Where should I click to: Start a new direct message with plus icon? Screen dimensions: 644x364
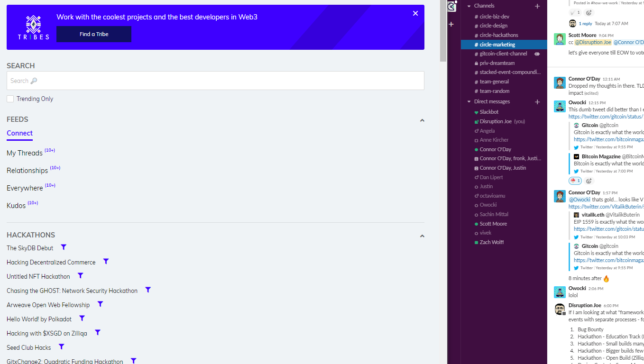click(537, 102)
